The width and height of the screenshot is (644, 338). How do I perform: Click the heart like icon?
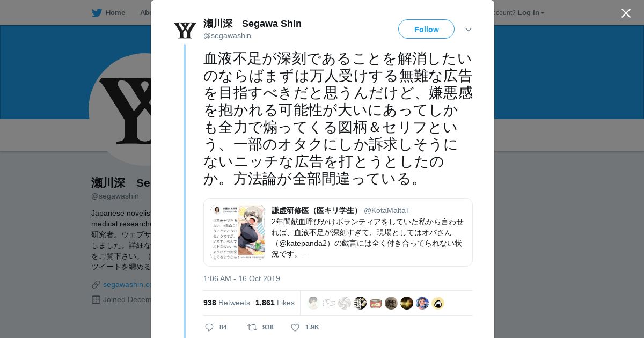click(x=295, y=327)
